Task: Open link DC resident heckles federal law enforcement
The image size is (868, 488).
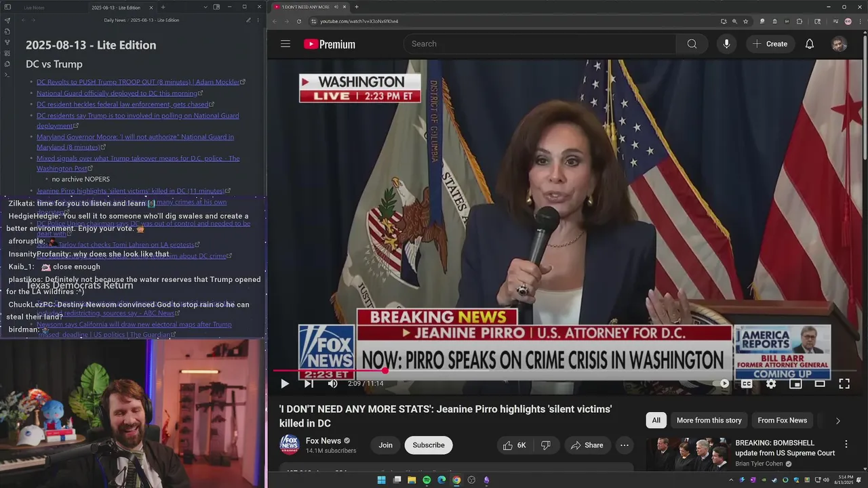Action: (123, 104)
